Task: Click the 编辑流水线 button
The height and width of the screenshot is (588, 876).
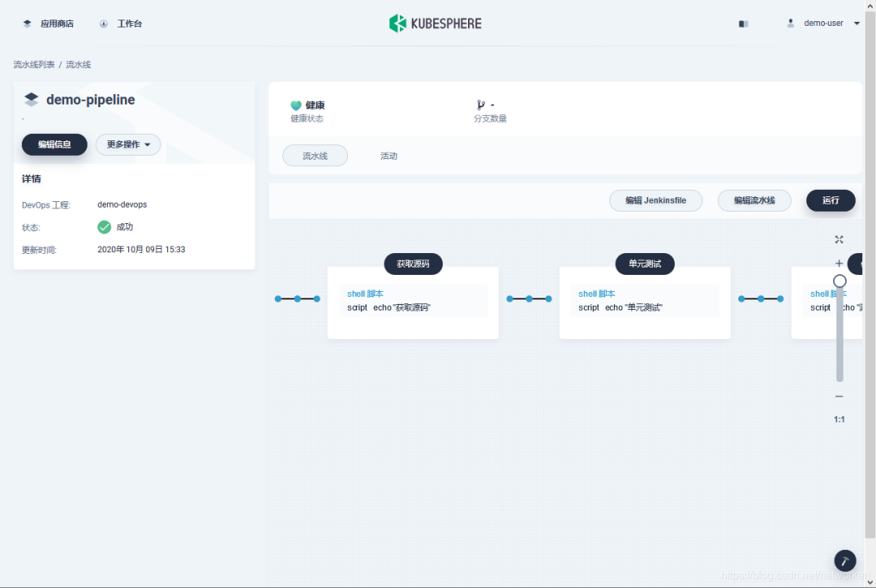Action: pyautogui.click(x=754, y=200)
